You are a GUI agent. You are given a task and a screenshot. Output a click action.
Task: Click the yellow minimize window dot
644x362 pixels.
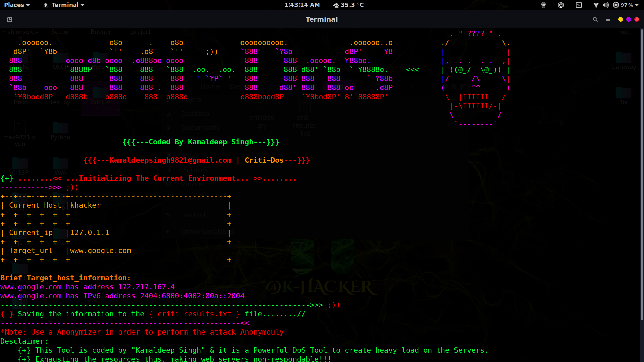click(621, 19)
